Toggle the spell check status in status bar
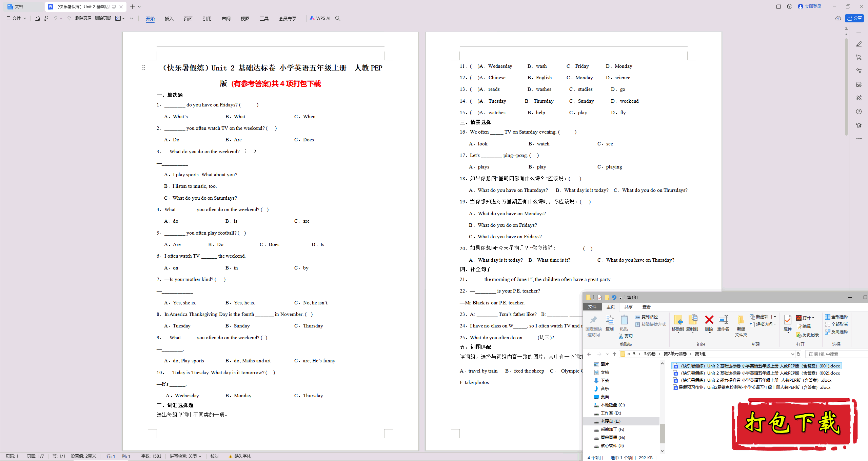Viewport: 868px width, 461px height. [x=185, y=456]
